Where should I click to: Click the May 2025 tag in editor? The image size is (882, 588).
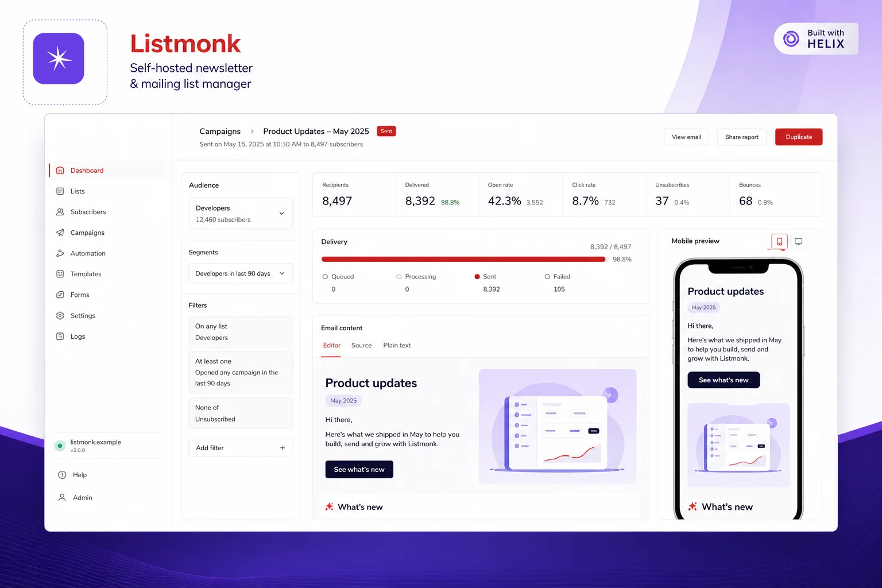pyautogui.click(x=343, y=401)
